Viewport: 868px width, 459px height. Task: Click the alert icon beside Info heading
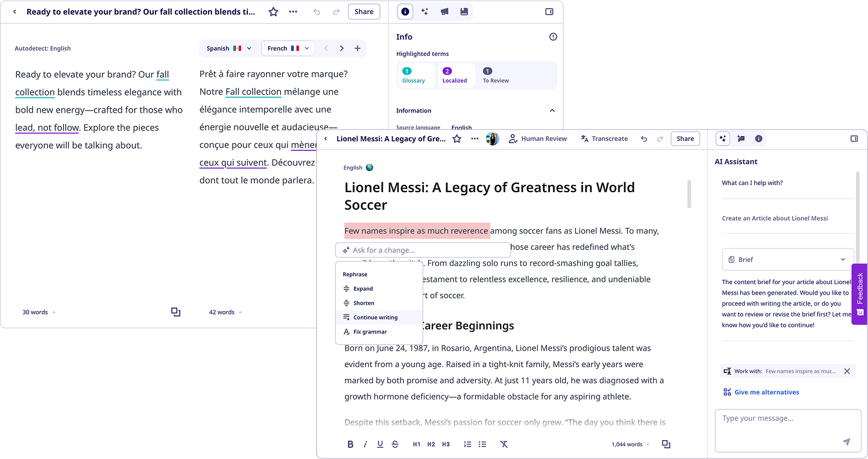(553, 37)
